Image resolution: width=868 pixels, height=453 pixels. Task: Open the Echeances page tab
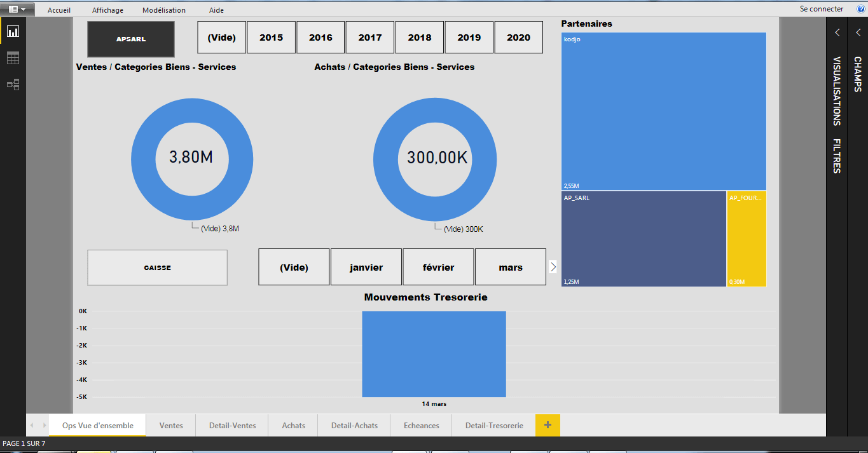421,425
